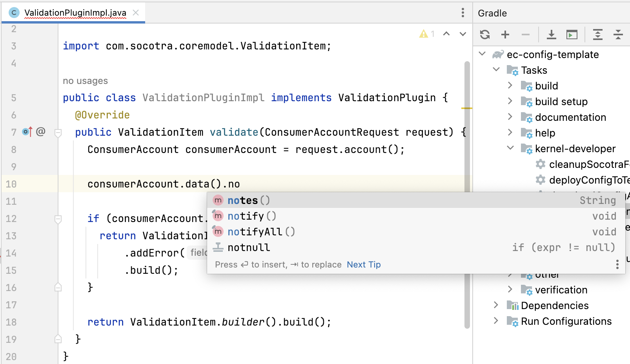Screen dimensions: 630x364
Task: Click line number 10 in the gutter
Action: tap(11, 184)
